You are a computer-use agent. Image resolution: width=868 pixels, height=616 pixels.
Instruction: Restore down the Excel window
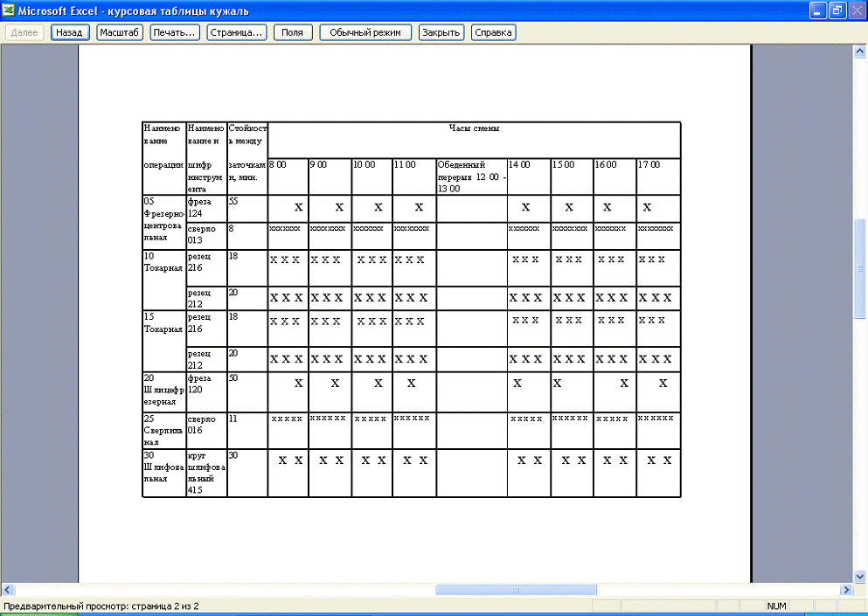coord(837,10)
